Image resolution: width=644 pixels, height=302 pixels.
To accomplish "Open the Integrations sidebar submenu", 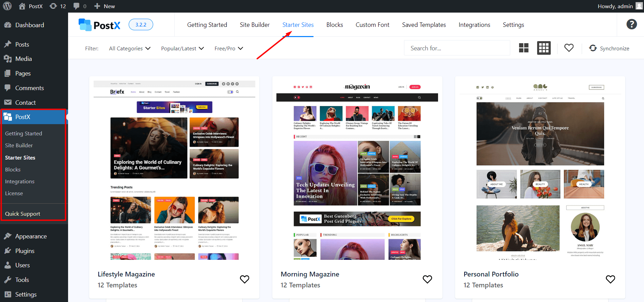I will pos(20,181).
